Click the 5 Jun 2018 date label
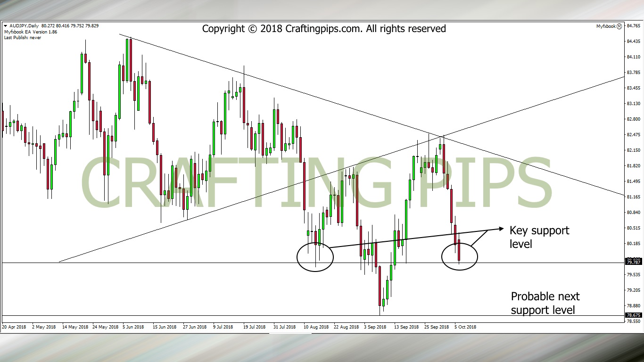The height and width of the screenshot is (362, 644). pyautogui.click(x=133, y=327)
